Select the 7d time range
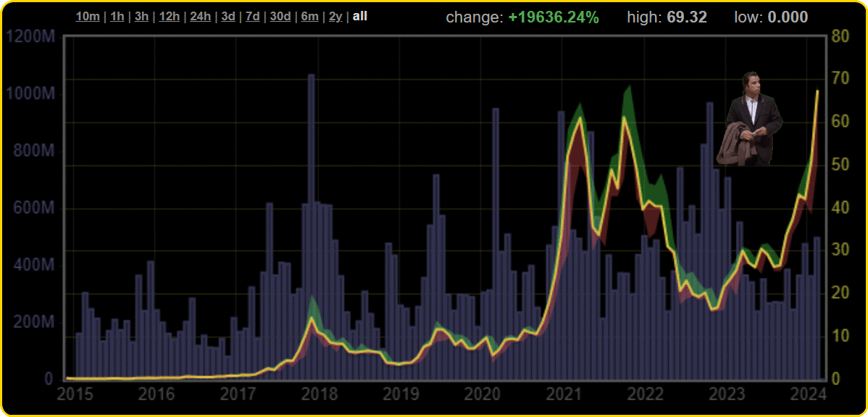The width and height of the screenshot is (868, 417). [x=252, y=16]
